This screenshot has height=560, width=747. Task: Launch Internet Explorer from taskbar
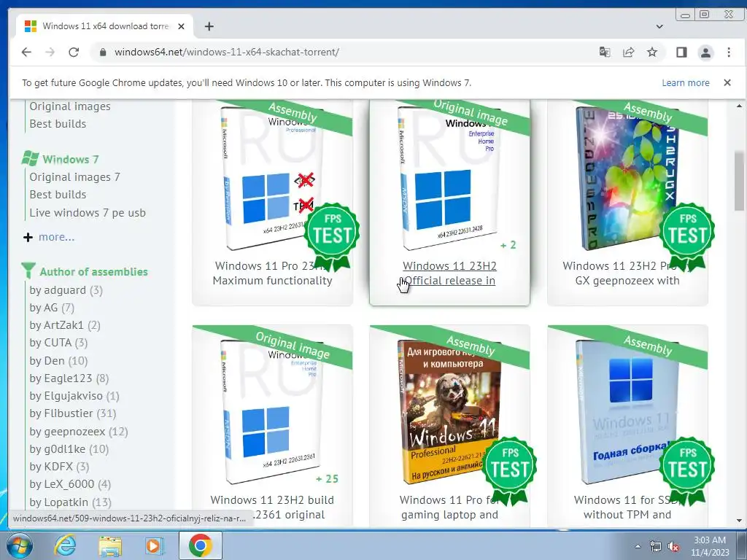click(x=65, y=545)
